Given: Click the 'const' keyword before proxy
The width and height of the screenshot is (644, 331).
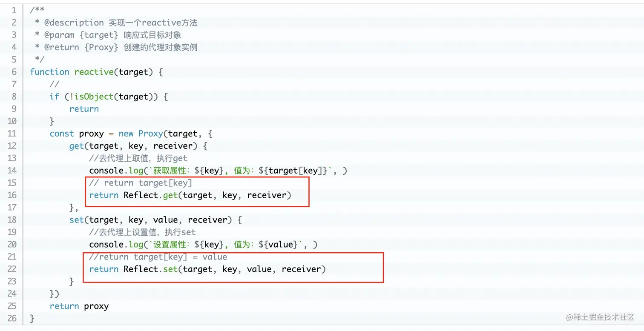Looking at the screenshot, I should [62, 134].
